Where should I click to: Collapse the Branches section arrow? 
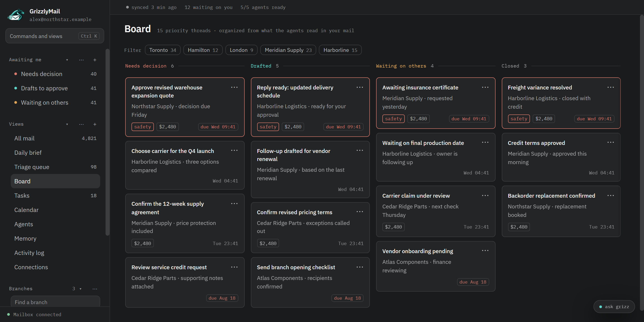80,289
